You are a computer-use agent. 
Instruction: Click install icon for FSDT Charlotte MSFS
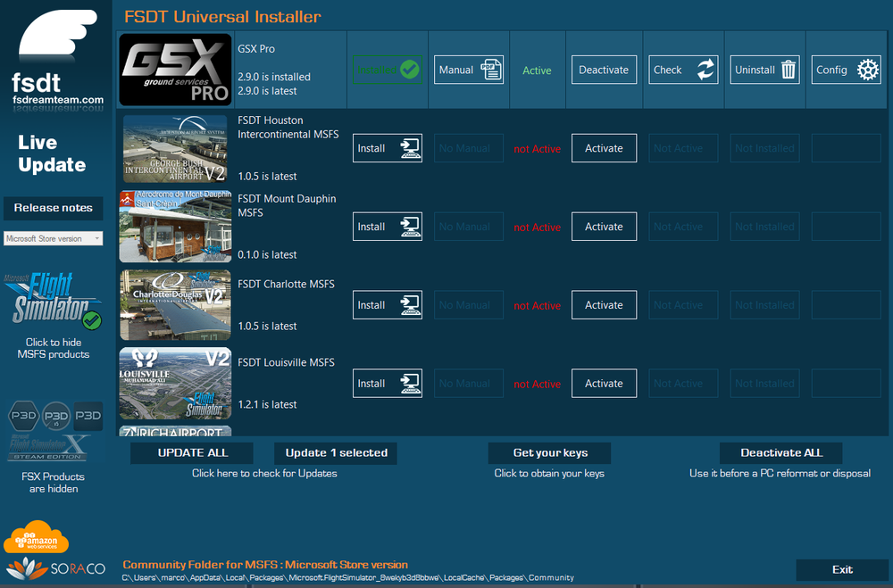click(x=410, y=305)
